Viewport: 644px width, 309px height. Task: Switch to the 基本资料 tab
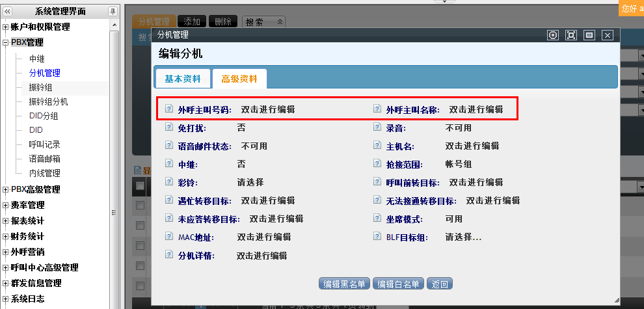(183, 79)
